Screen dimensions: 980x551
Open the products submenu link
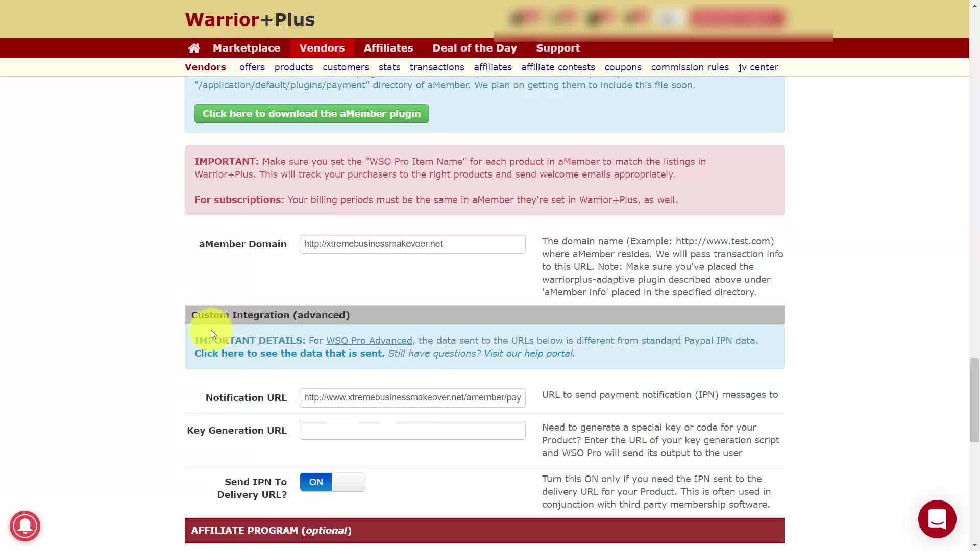coord(293,67)
